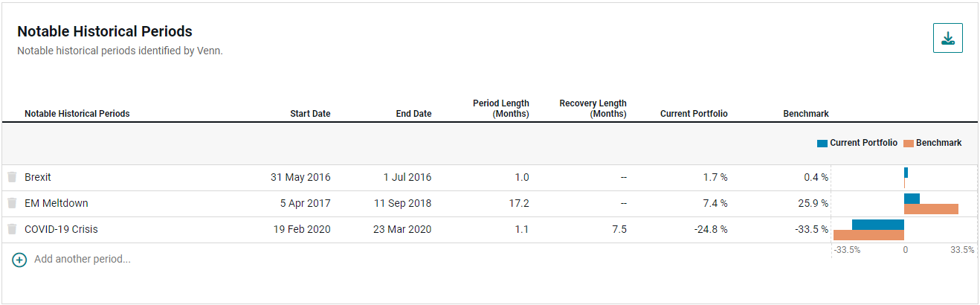The width and height of the screenshot is (980, 305).
Task: Click the COVID-19 start date 19 Feb 2020
Action: point(302,229)
